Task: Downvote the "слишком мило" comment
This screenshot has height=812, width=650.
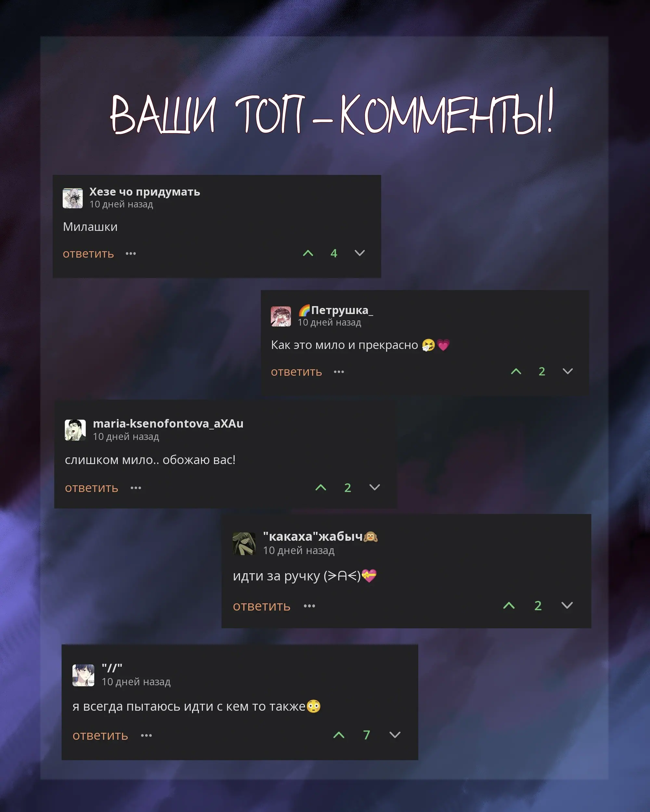Action: (x=374, y=487)
